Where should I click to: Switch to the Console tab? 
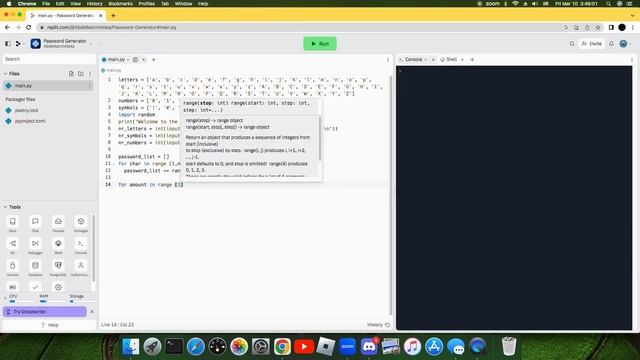413,60
